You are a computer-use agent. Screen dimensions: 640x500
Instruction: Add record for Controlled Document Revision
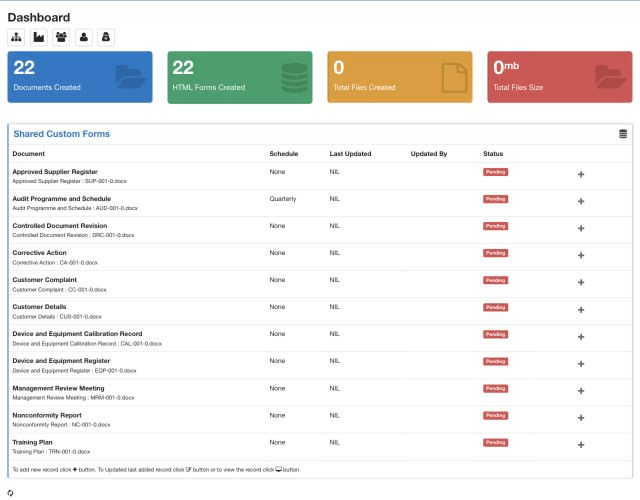tap(581, 228)
